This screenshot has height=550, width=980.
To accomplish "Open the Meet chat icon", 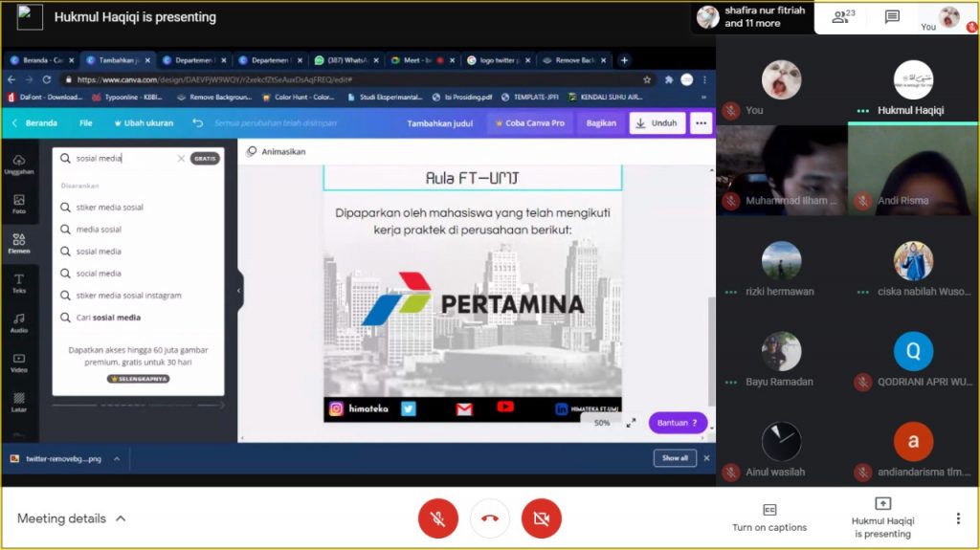I will (892, 17).
